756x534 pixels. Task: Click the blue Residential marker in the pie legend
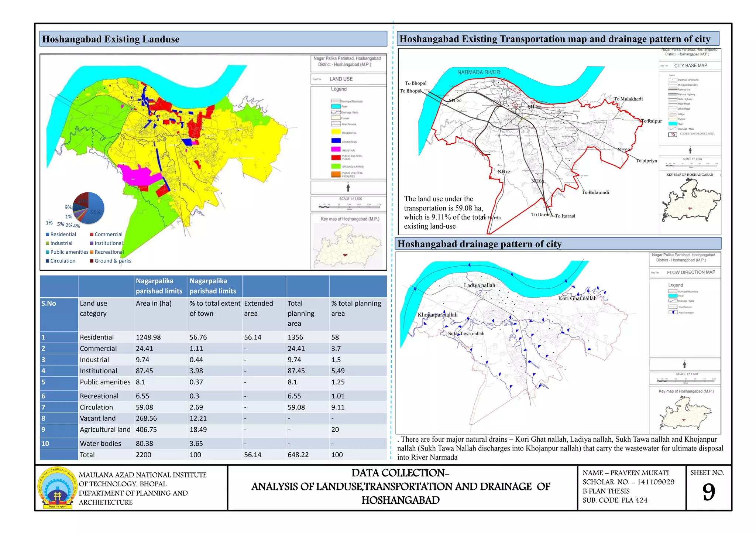(47, 235)
